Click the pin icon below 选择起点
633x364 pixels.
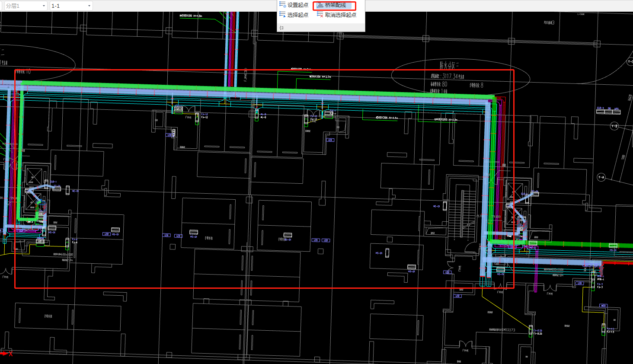tap(281, 28)
